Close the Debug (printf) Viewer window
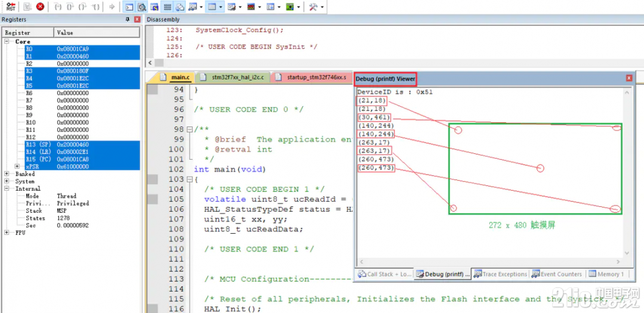Viewport: 644px width, 313px height. pyautogui.click(x=629, y=78)
